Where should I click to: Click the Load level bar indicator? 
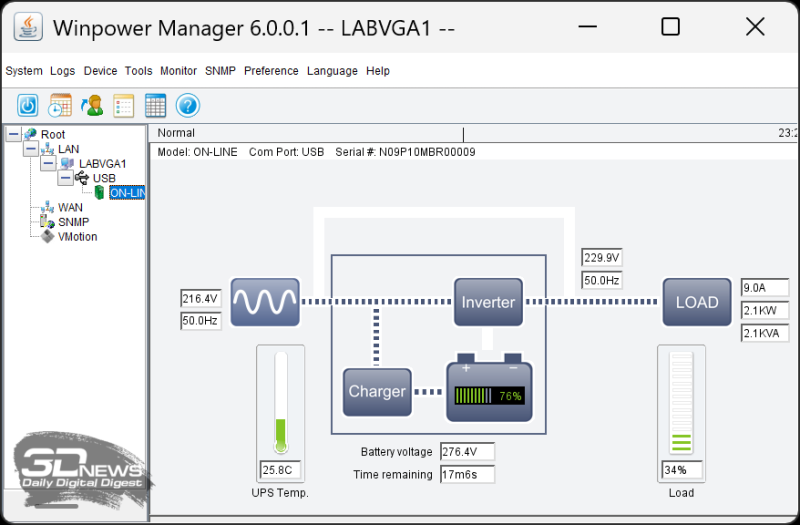[x=681, y=403]
